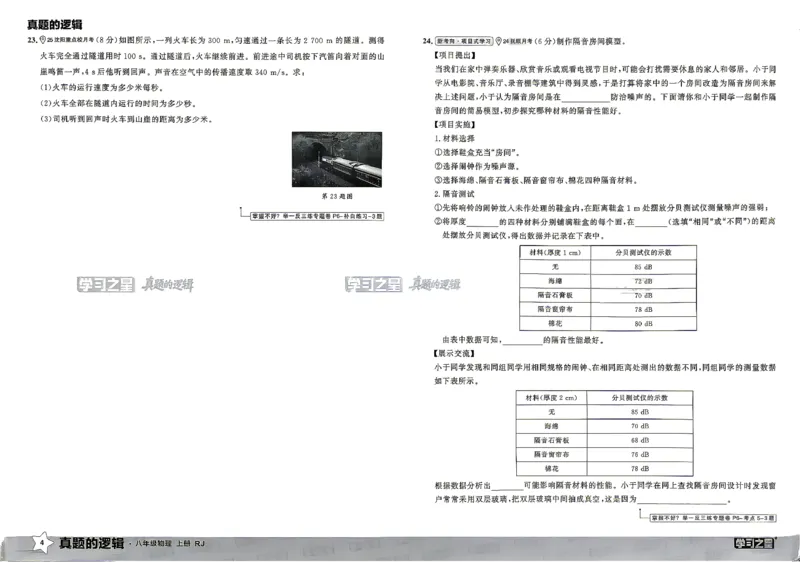
Task: Click the footer text '八年级物理 上册 RJ'
Action: click(170, 544)
